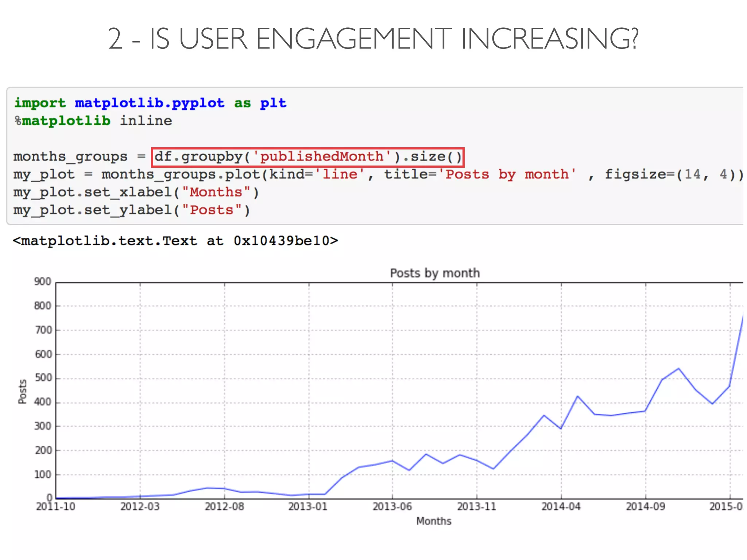Image resolution: width=747 pixels, height=560 pixels.
Task: Click the 'Posts by month' chart title
Action: tap(434, 273)
